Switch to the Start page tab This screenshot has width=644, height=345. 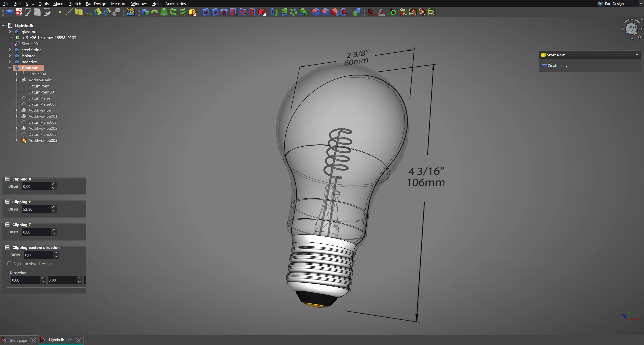click(x=18, y=340)
